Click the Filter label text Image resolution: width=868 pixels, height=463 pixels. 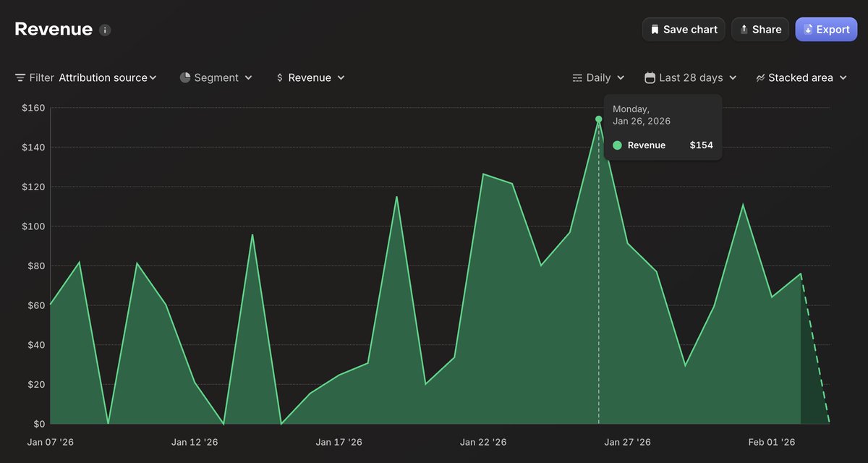41,77
